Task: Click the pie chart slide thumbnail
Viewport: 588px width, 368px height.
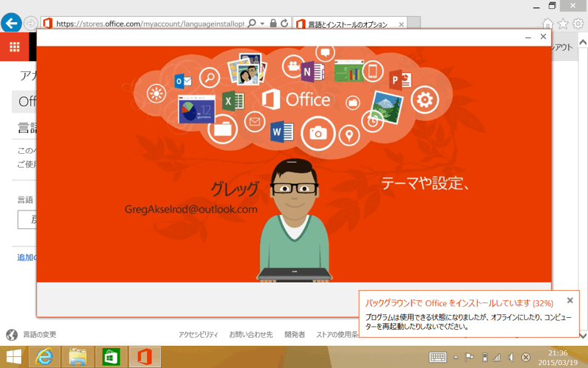Action: (x=196, y=110)
